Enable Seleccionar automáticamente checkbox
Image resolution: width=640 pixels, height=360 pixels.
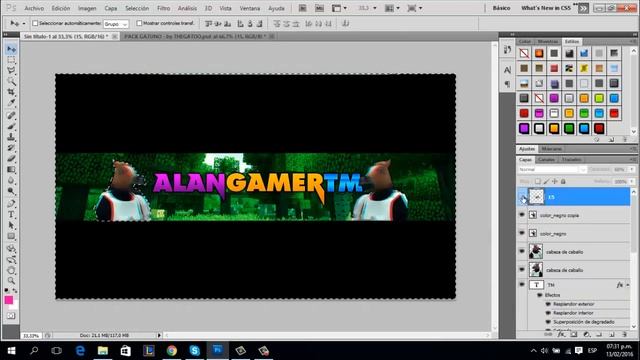(x=35, y=23)
